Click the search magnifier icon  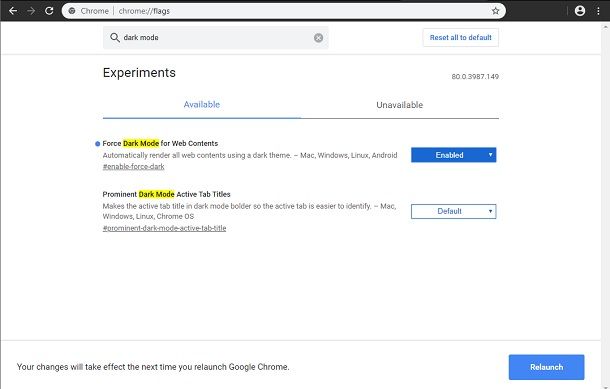[115, 37]
